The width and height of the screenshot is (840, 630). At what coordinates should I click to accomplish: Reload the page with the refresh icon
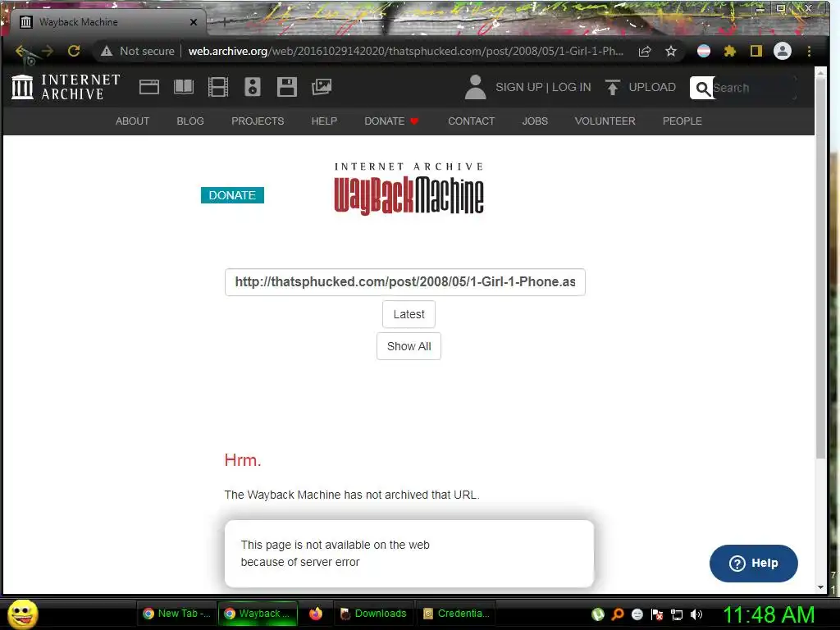[74, 51]
